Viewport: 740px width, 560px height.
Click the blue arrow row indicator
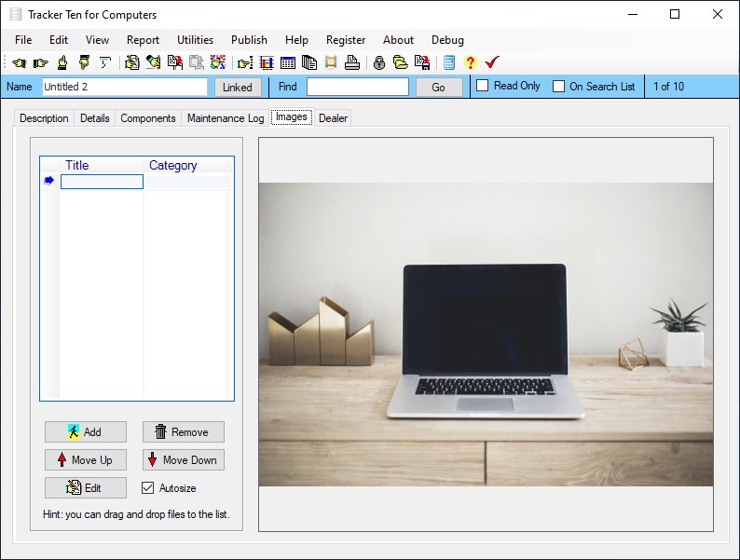[48, 181]
